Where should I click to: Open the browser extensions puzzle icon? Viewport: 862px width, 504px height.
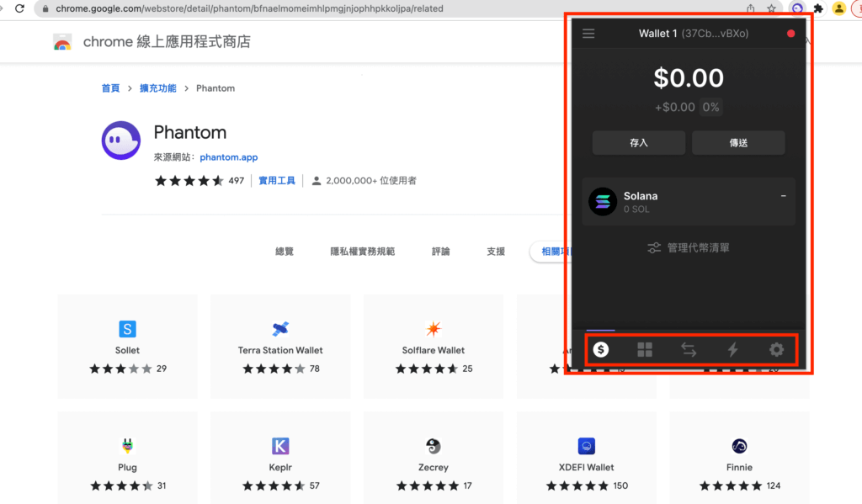coord(817,8)
